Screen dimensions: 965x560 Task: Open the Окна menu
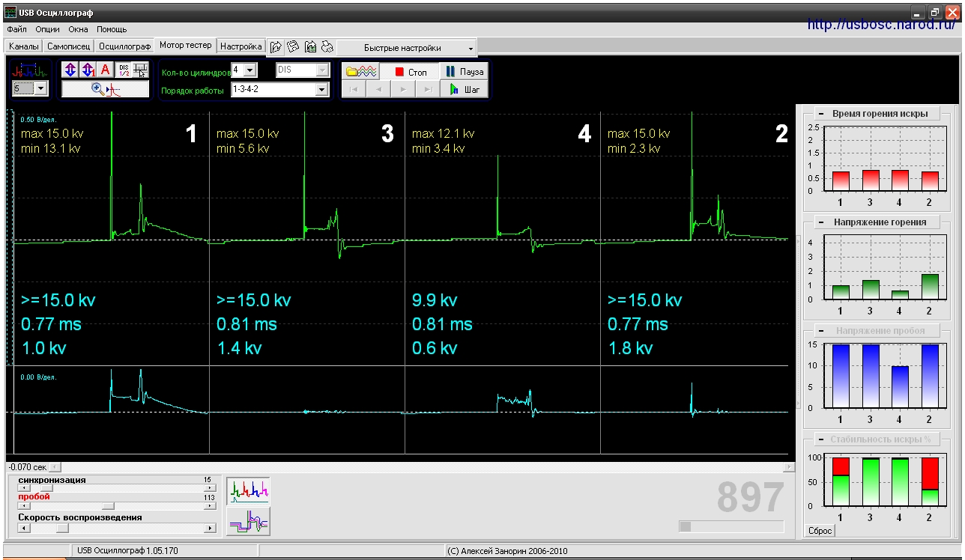tap(78, 29)
